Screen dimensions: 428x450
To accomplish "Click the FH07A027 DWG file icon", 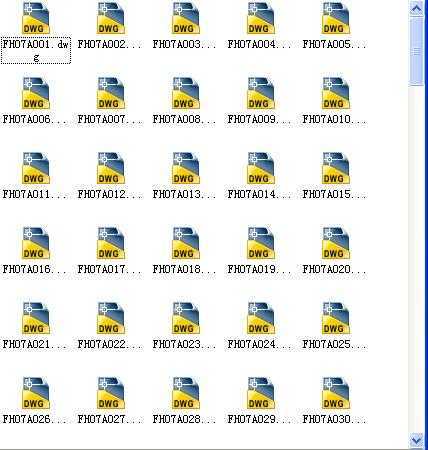I will click(111, 393).
